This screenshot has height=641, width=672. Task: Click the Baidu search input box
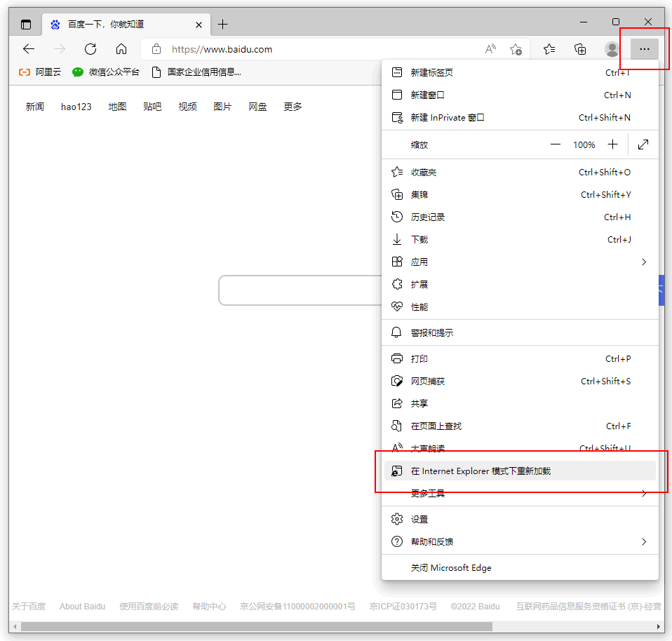(x=300, y=290)
